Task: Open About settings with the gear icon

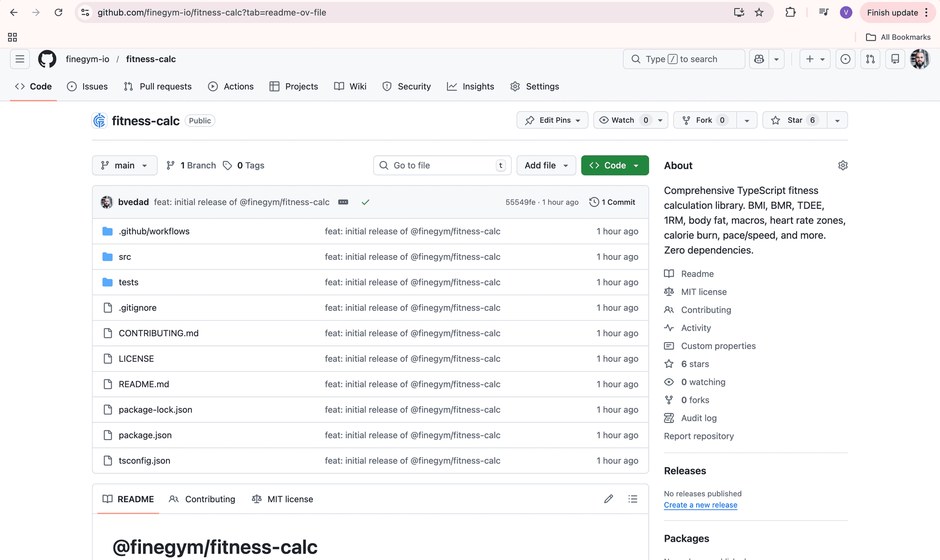Action: click(843, 165)
